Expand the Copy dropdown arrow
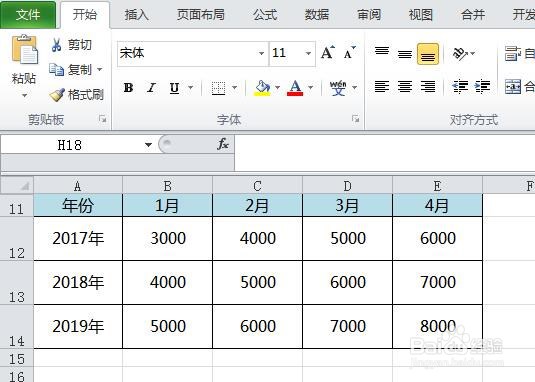This screenshot has width=535, height=382. pyautogui.click(x=99, y=70)
